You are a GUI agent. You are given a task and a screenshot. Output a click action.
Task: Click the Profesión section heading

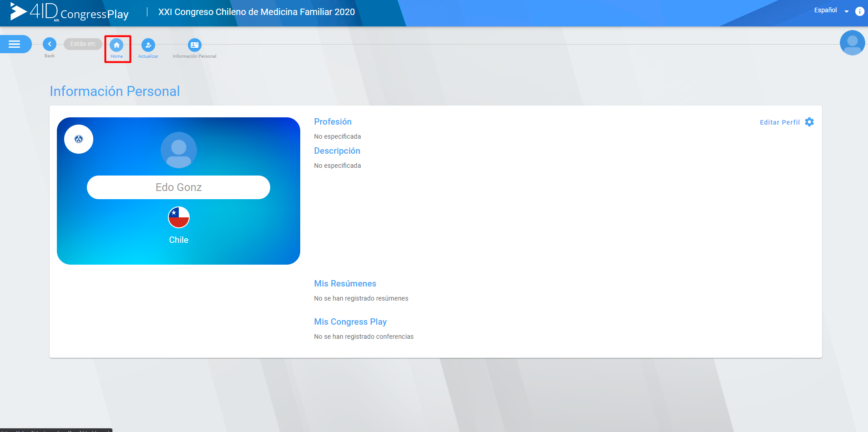333,121
